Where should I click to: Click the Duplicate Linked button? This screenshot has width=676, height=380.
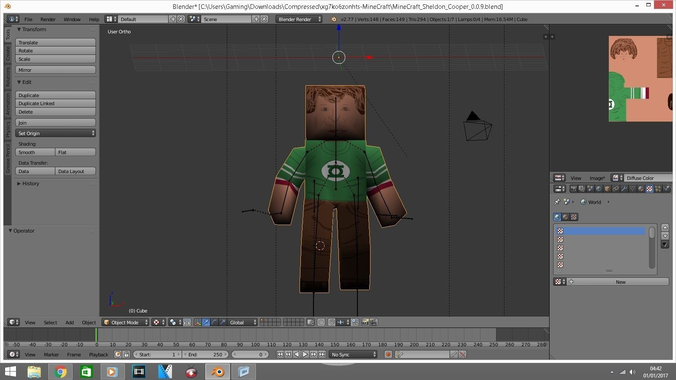coord(55,104)
